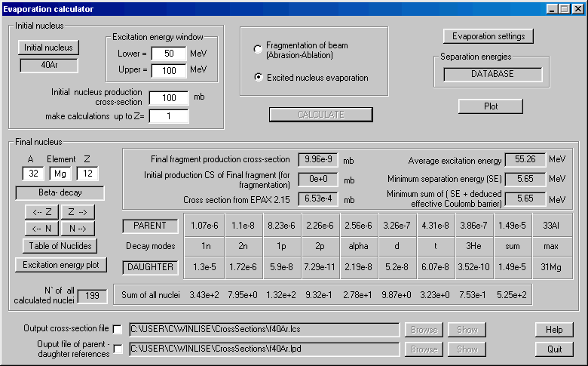Enable the Output cross-section file checkbox
This screenshot has width=588, height=366.
pos(117,329)
